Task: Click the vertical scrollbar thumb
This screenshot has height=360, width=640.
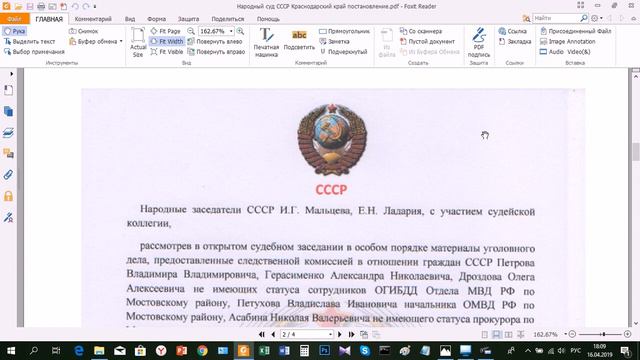Action: pyautogui.click(x=636, y=152)
